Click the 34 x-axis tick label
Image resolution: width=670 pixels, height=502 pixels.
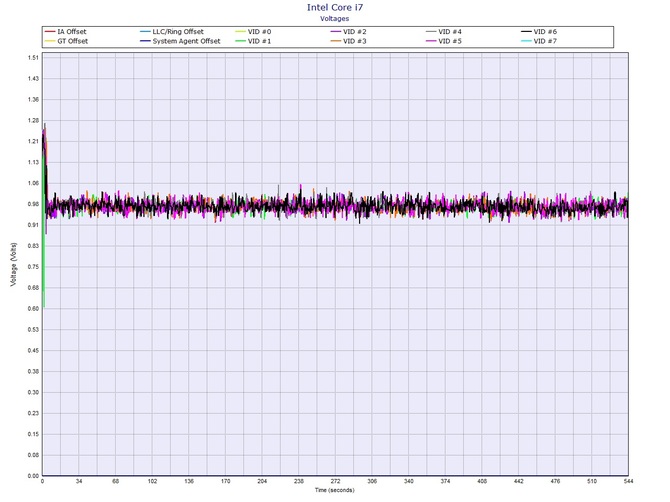coord(79,481)
